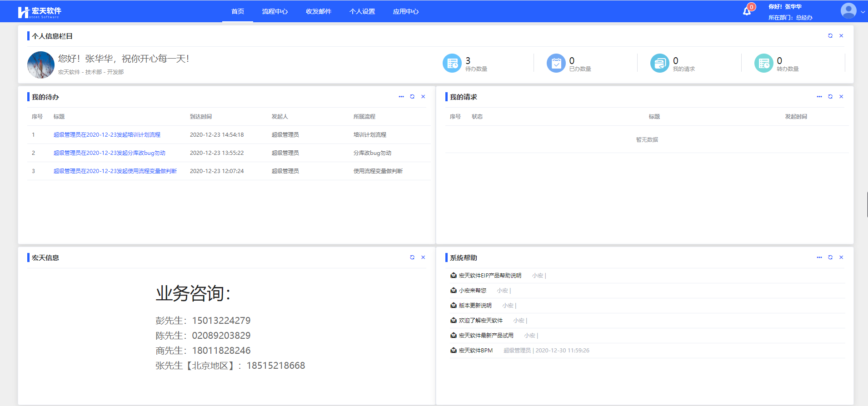Close the 我的请求 panel

841,97
